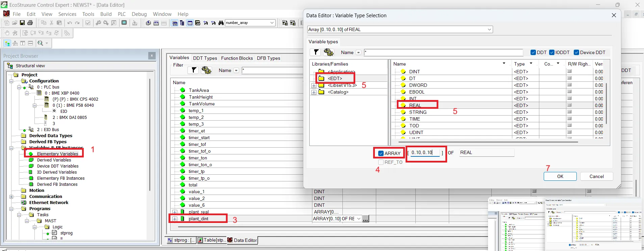This screenshot has width=644, height=251.
Task: Select Structural view mode icon
Action: 7,43
